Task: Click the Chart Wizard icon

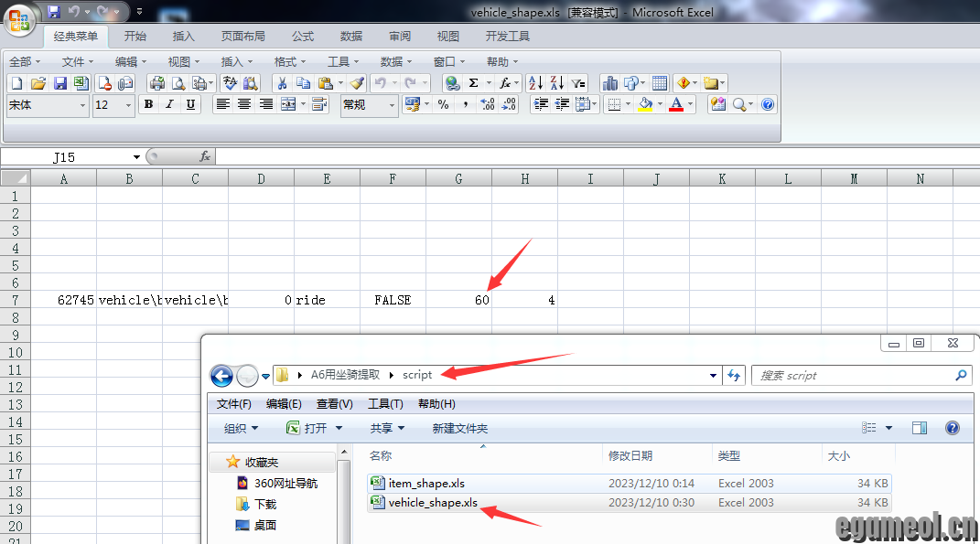Action: tap(611, 82)
